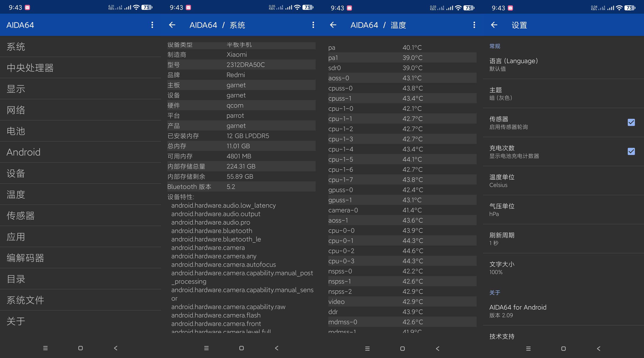Select gpuss-0 42.4°C temperature row
This screenshot has height=358, width=644.
(x=402, y=190)
